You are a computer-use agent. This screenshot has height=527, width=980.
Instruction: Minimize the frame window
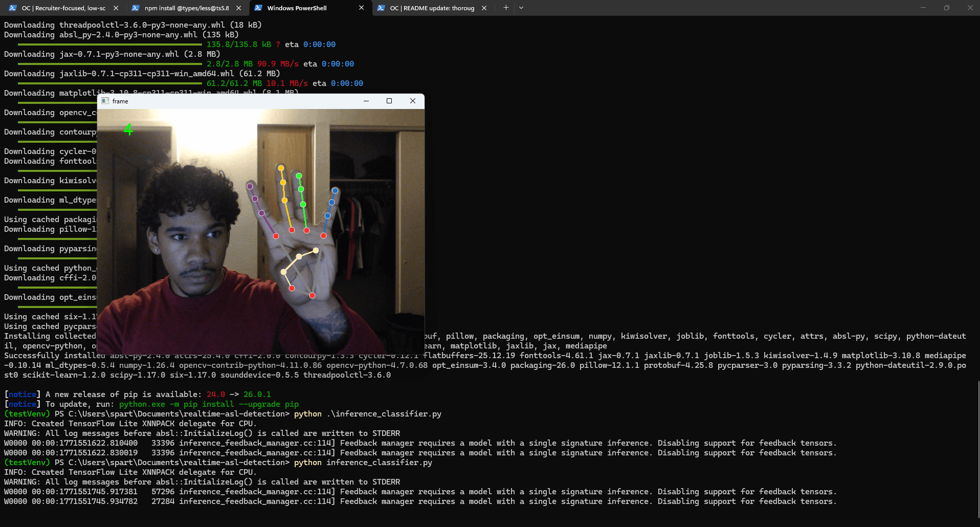[366, 101]
